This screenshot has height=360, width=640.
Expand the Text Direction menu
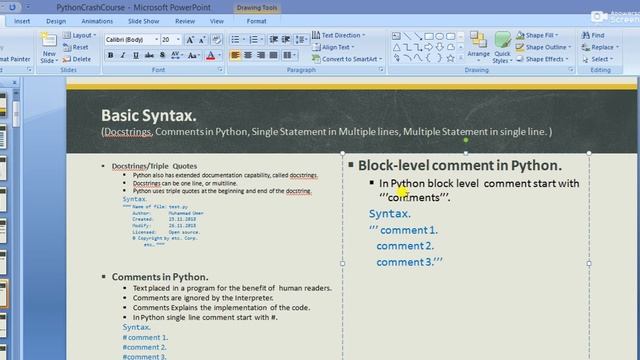point(339,35)
